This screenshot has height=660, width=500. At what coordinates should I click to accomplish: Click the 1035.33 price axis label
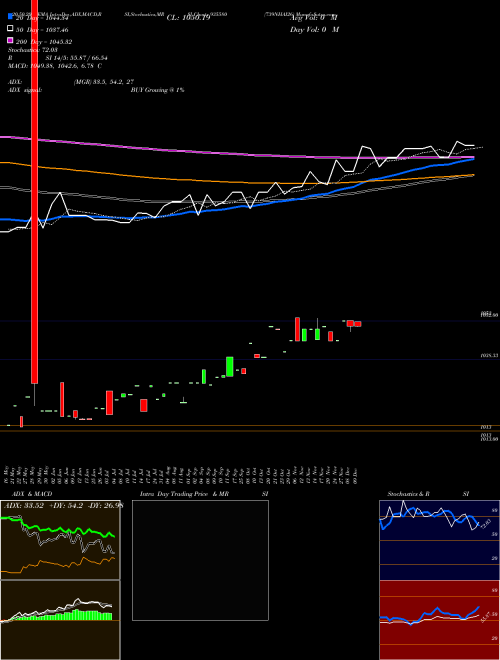(x=489, y=356)
